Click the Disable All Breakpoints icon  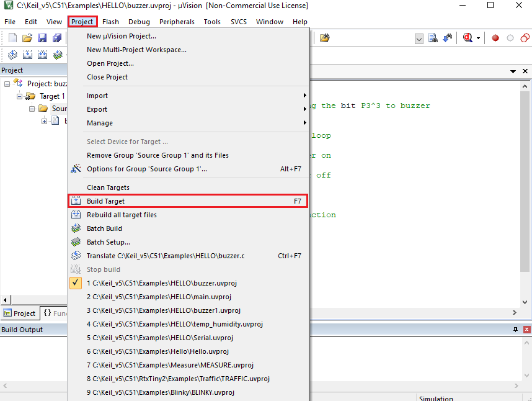525,38
